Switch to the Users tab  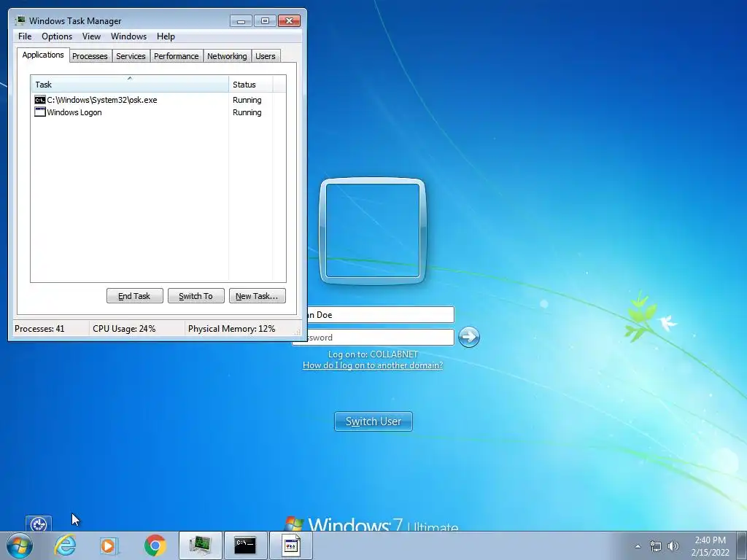[x=266, y=56]
